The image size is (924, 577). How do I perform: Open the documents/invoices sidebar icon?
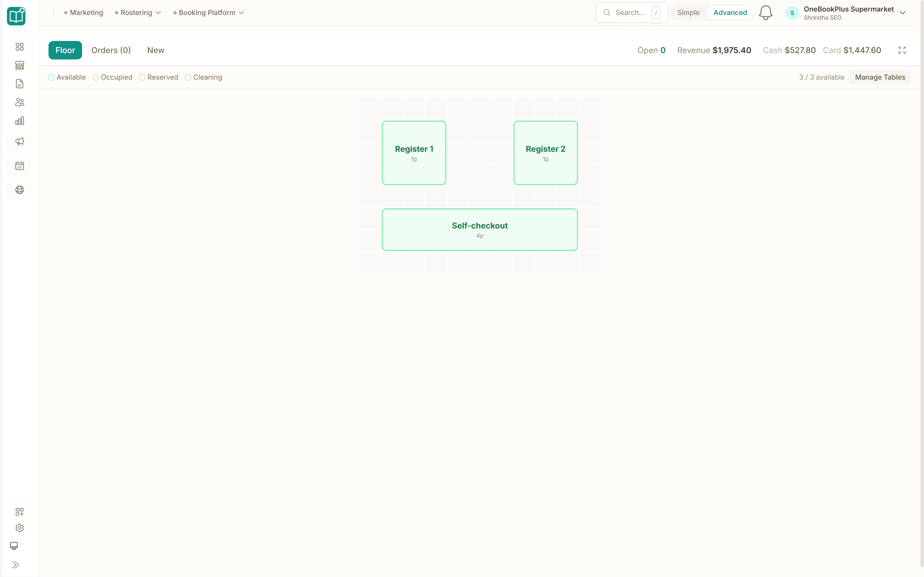point(19,84)
